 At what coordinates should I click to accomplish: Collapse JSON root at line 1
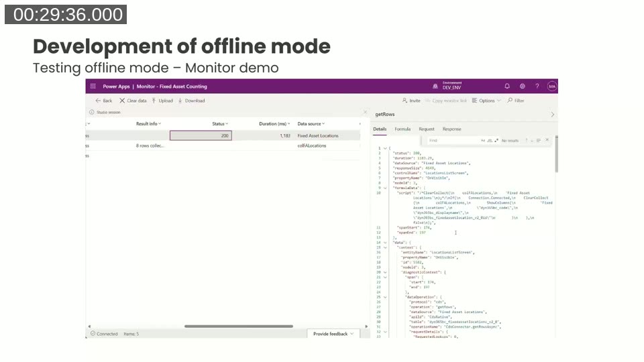pos(385,148)
